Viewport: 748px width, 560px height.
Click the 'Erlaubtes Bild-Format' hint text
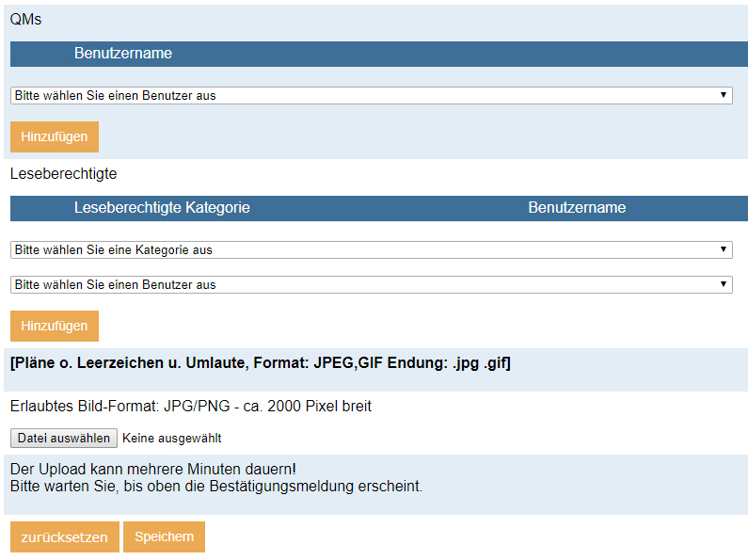click(x=191, y=407)
